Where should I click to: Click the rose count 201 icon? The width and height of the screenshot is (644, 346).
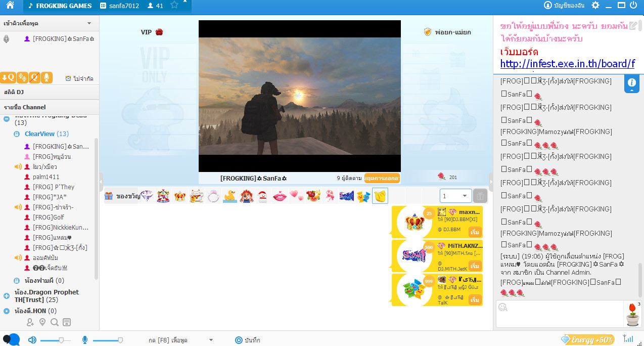tap(442, 176)
